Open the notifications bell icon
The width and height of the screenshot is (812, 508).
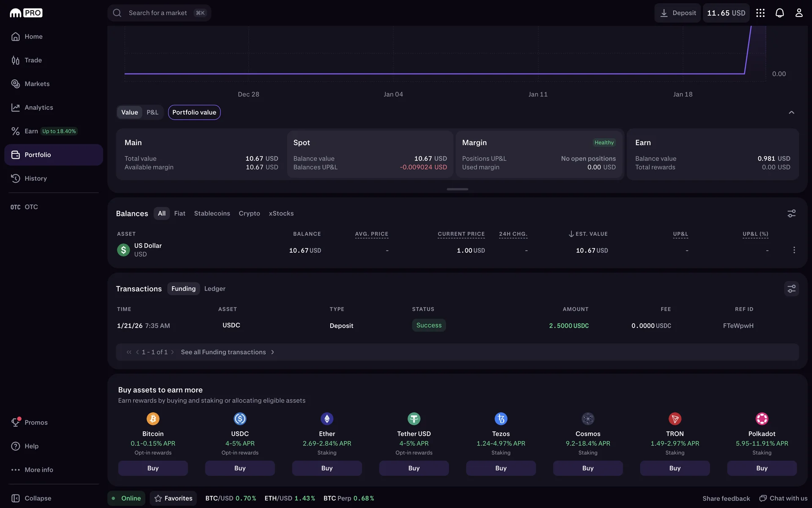click(x=779, y=13)
